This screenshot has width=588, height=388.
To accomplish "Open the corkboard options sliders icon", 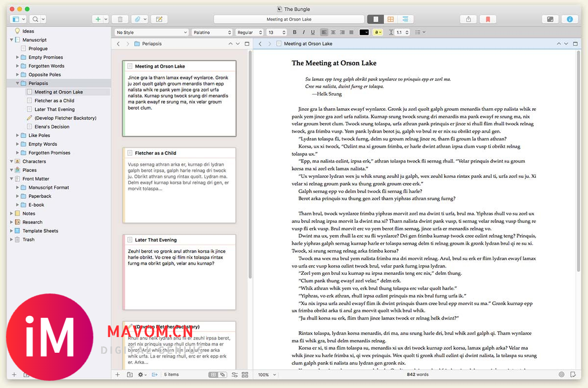I will [x=235, y=375].
